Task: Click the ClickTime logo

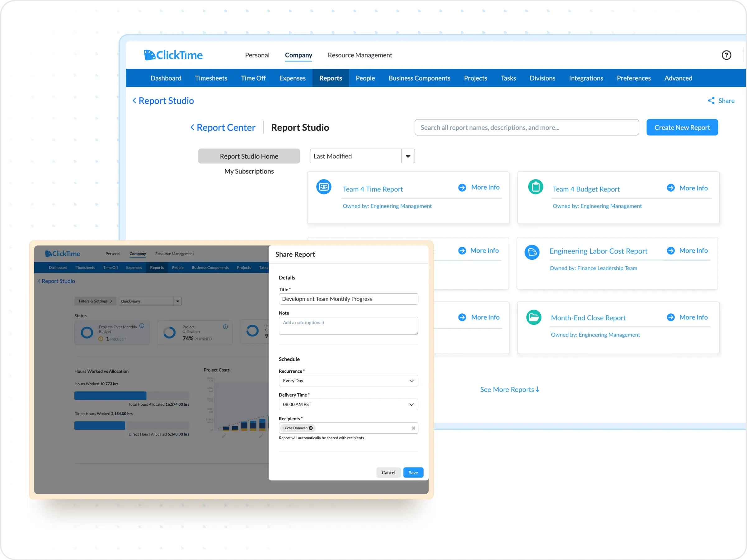Action: tap(173, 55)
